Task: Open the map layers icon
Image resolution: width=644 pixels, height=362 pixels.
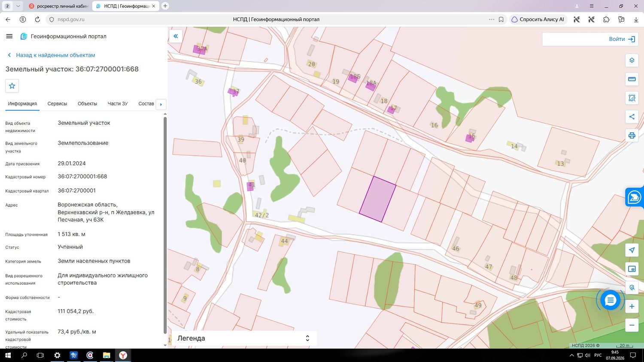Action: (632, 60)
